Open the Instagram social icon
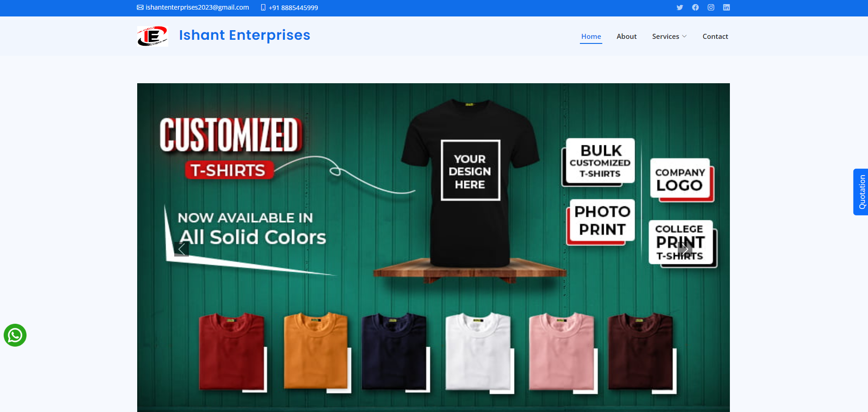The width and height of the screenshot is (868, 412). click(x=711, y=7)
